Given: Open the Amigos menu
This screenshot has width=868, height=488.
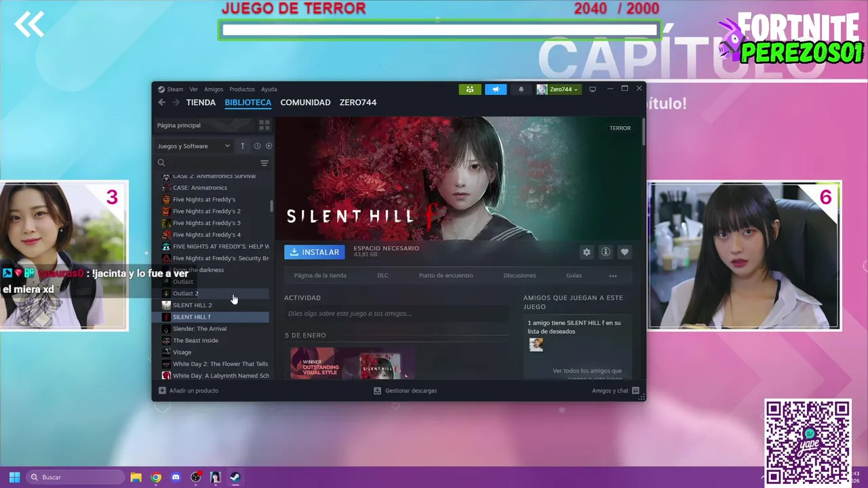Looking at the screenshot, I should 214,89.
